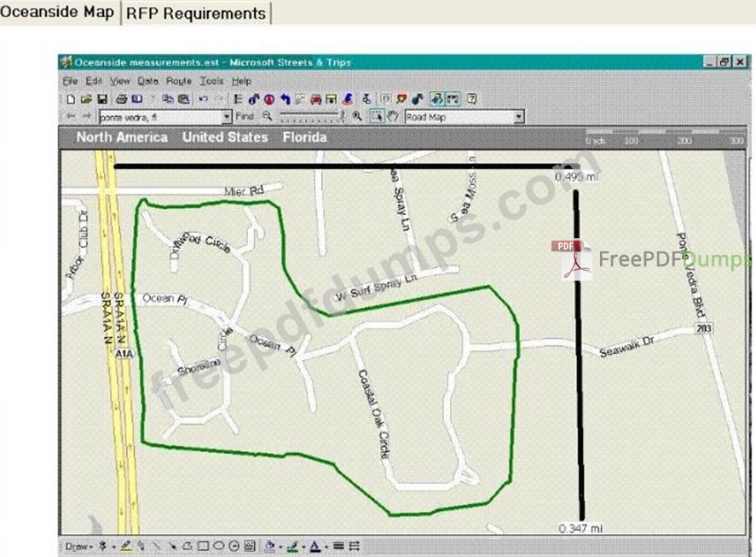Select the rectangle drawing tool

(204, 546)
